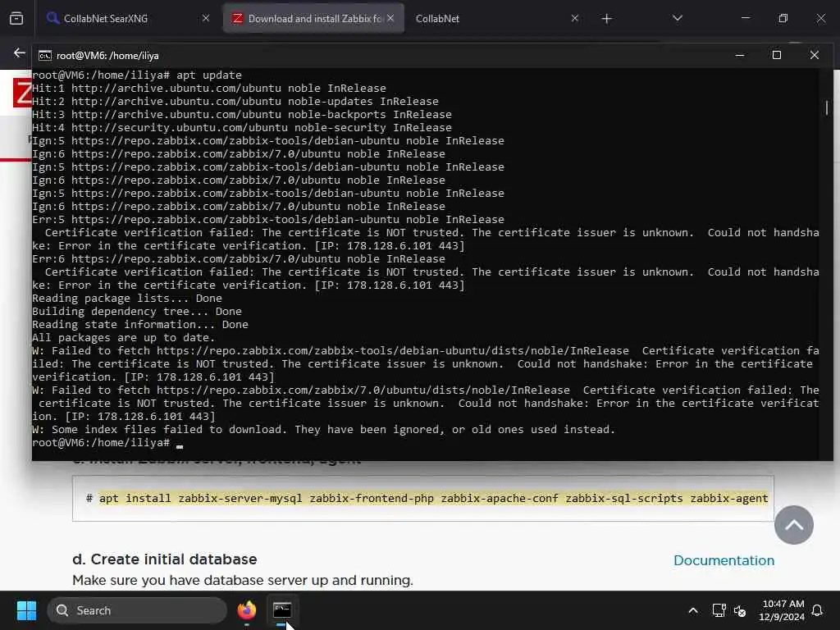The height and width of the screenshot is (630, 840).
Task: Click 'W: Some index files failed' warning line
Action: point(323,429)
